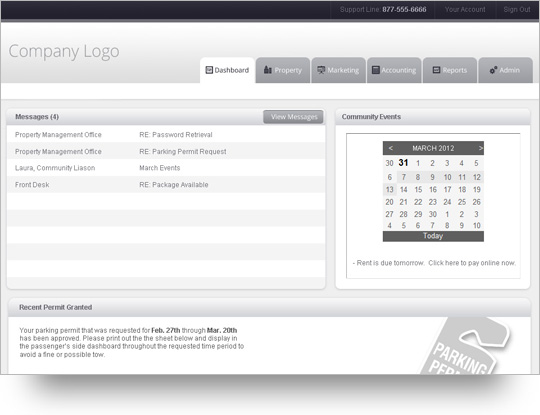Click the Reports tab icon
The width and height of the screenshot is (540, 415).
click(436, 70)
